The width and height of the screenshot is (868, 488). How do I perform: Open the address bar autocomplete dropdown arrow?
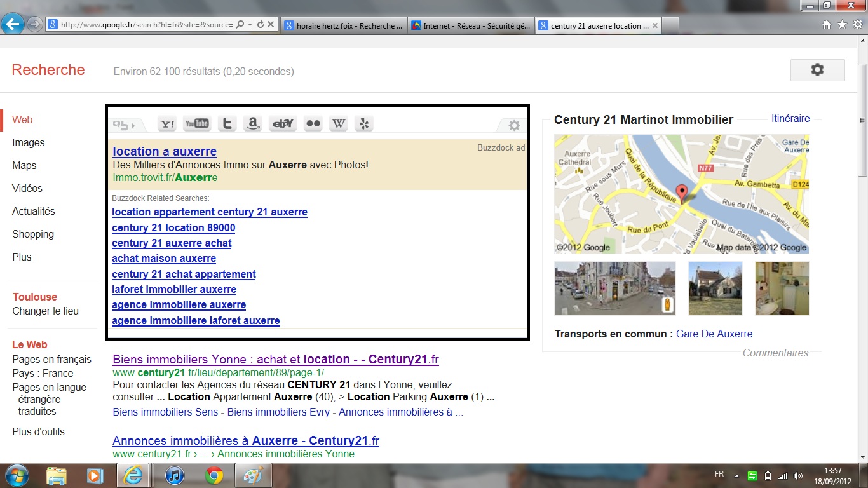pyautogui.click(x=250, y=25)
